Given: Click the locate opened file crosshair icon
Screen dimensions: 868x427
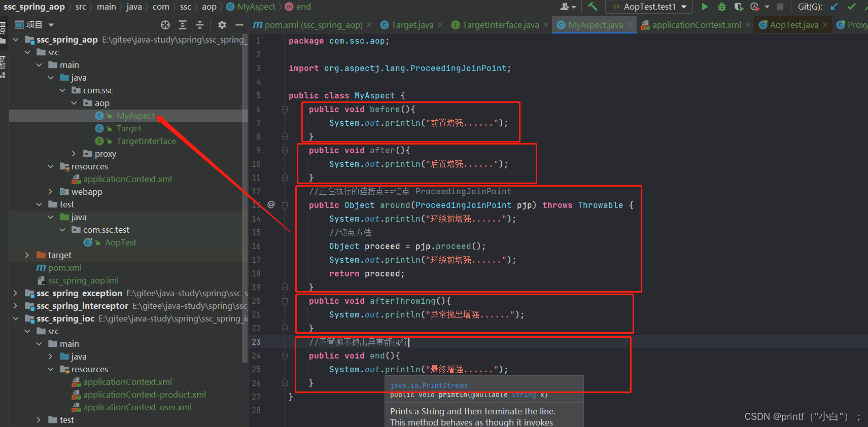Looking at the screenshot, I should (x=165, y=25).
